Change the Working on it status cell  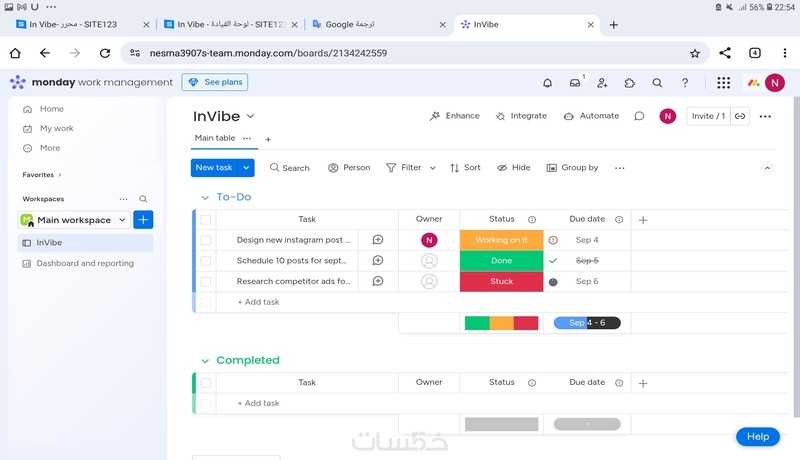tap(502, 240)
